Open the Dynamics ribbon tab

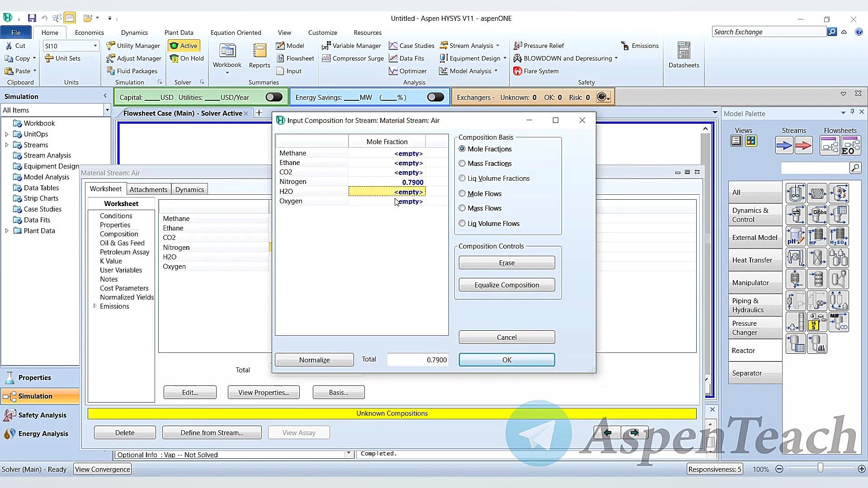click(x=134, y=33)
